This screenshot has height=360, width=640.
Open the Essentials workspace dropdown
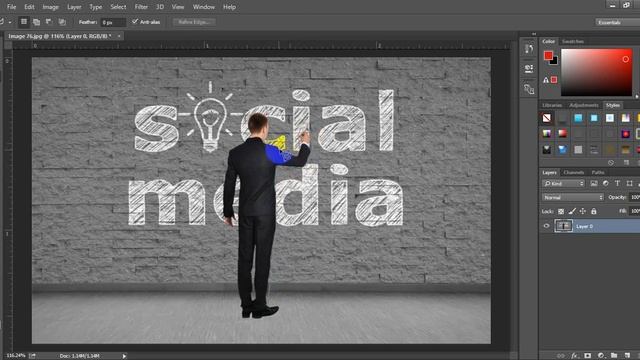pyautogui.click(x=617, y=22)
